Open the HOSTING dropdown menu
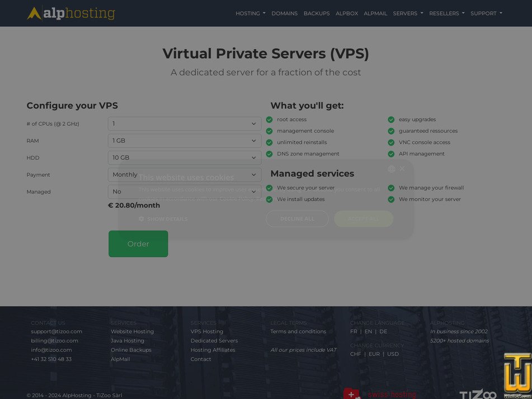 coord(251,13)
